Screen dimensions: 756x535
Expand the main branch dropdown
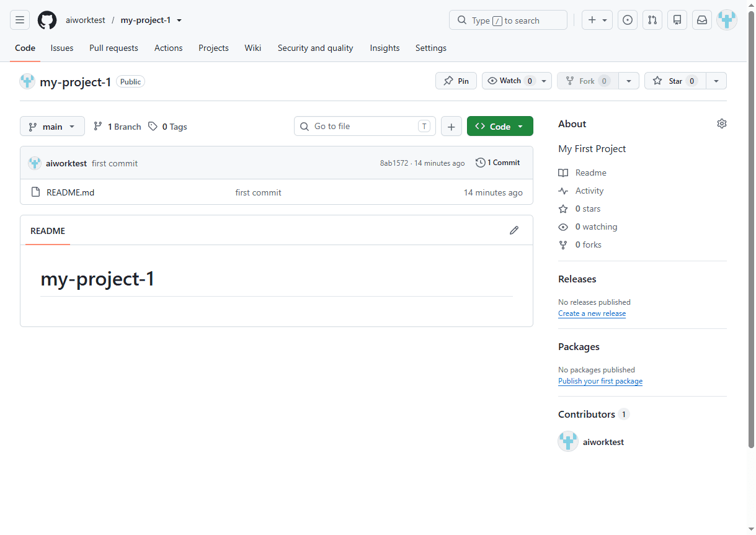click(52, 127)
